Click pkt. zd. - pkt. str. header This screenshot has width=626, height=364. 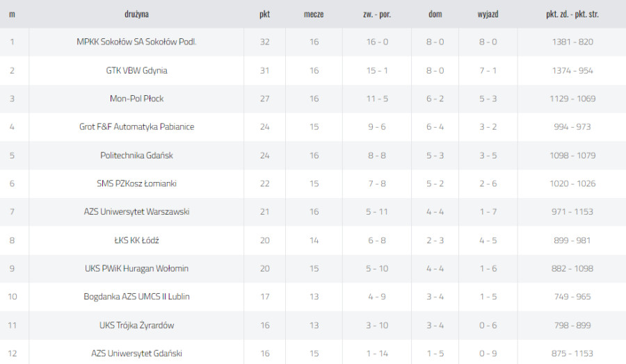point(572,15)
